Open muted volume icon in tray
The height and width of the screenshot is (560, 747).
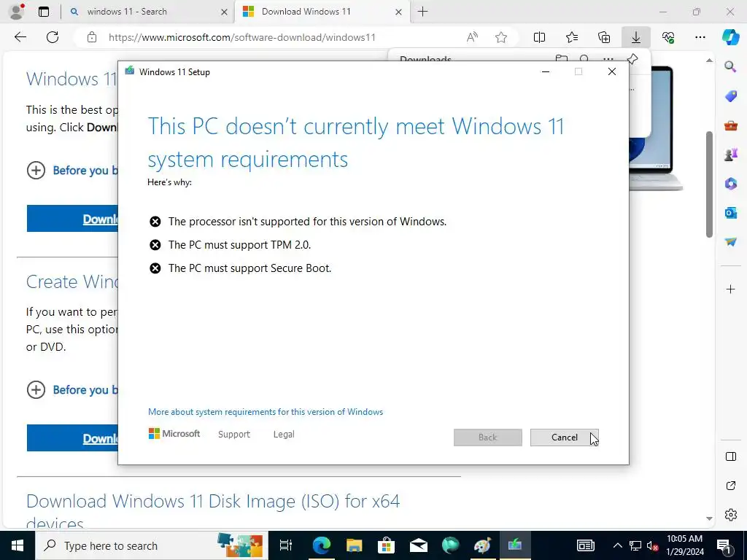(x=652, y=545)
